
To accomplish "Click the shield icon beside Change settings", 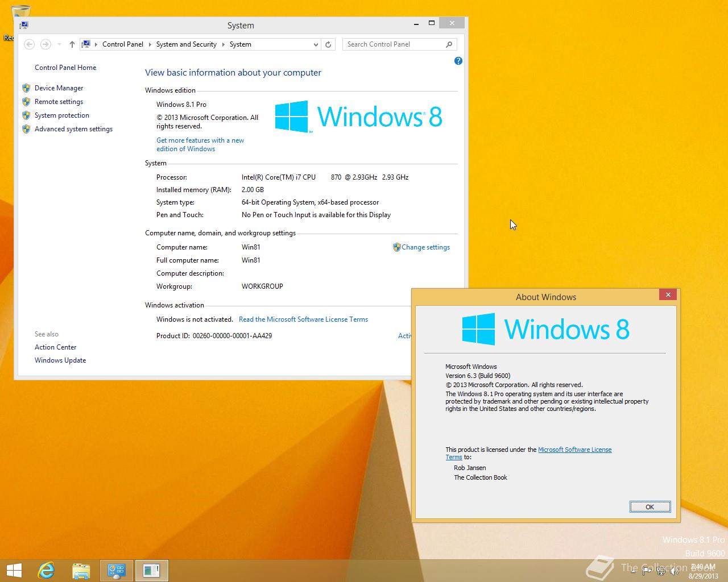I will tap(396, 247).
